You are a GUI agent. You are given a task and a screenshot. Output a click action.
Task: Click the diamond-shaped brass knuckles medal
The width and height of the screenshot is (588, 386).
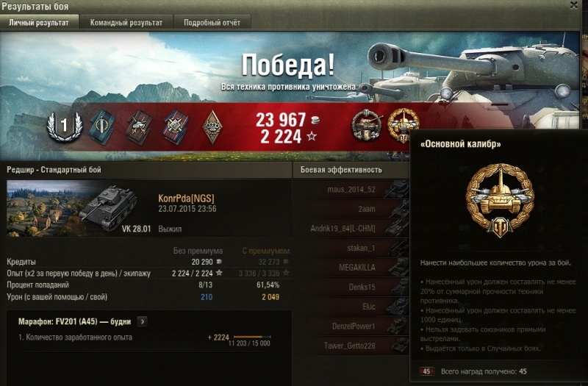point(212,127)
